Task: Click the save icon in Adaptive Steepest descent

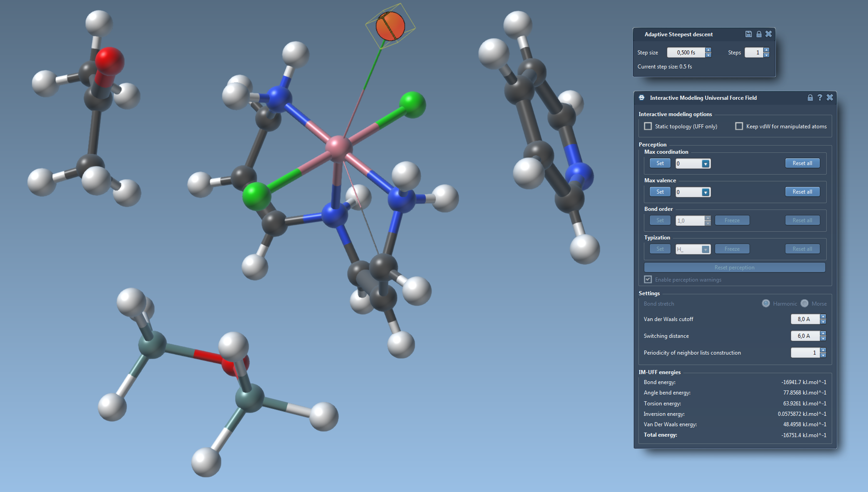Action: click(x=749, y=34)
